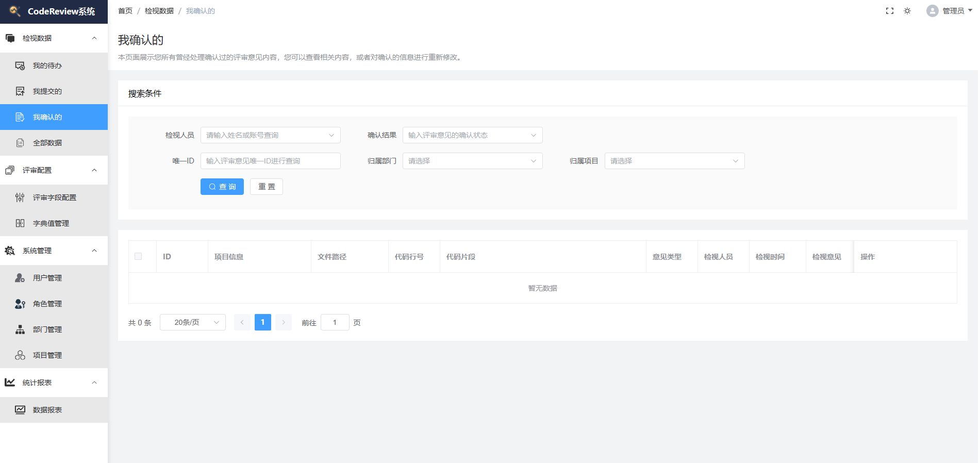
Task: Click the 部门管理 org chart icon
Action: 20,329
